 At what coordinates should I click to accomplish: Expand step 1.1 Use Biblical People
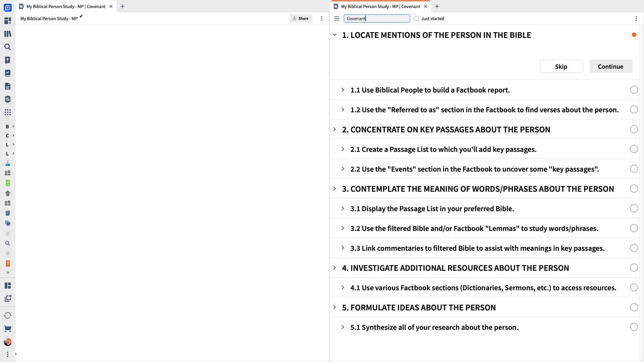pyautogui.click(x=343, y=90)
